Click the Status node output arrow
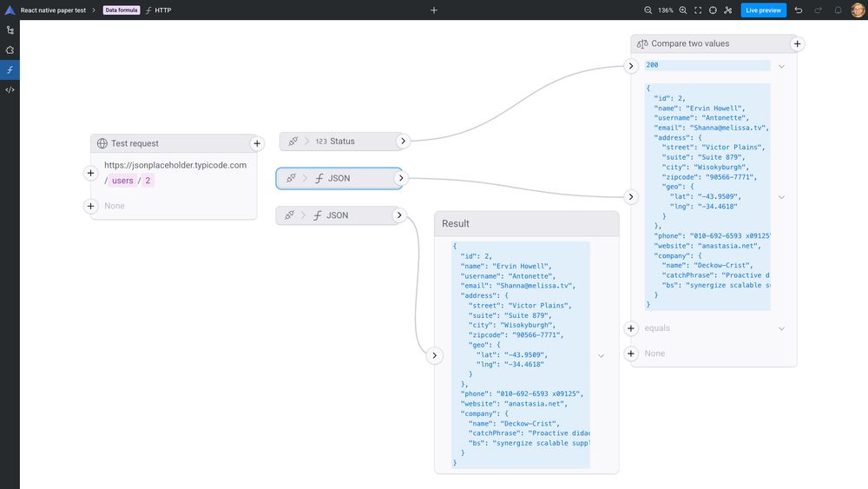This screenshot has height=489, width=868. tap(403, 141)
